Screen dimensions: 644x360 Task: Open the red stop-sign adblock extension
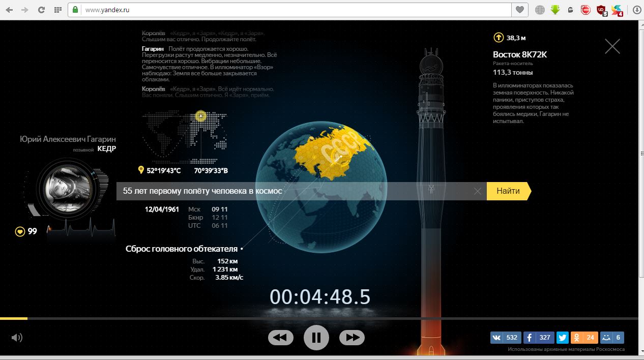tap(586, 10)
